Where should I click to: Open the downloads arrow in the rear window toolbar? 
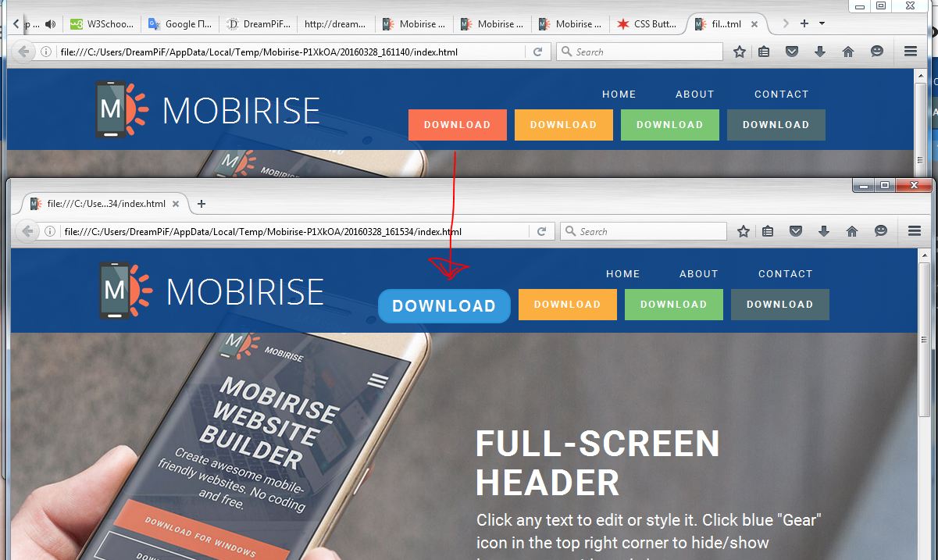(819, 52)
